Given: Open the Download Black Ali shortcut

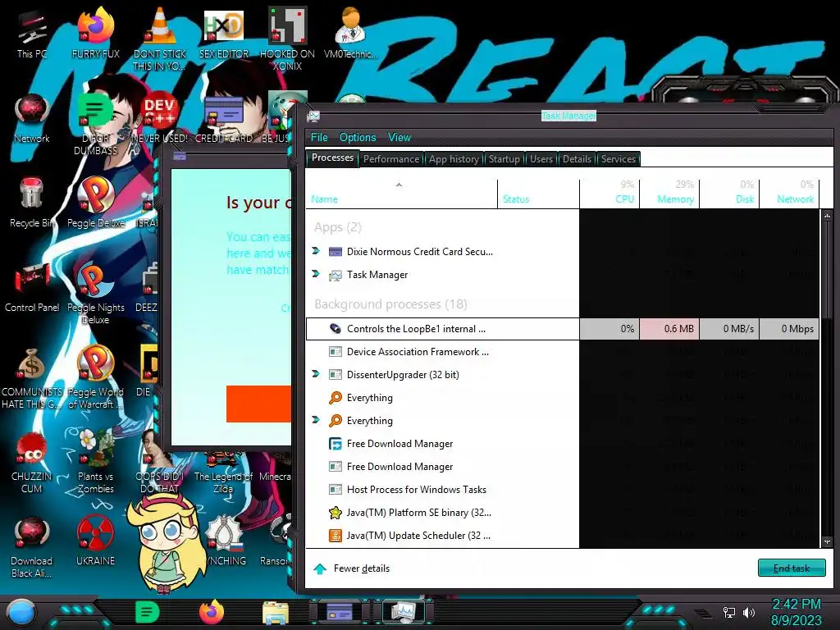Looking at the screenshot, I should click(32, 547).
